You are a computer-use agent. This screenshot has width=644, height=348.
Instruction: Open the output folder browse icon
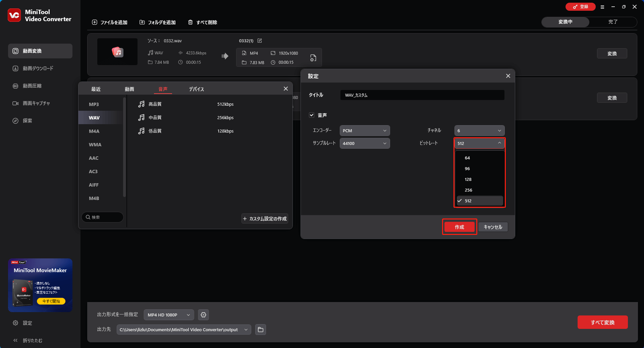pos(261,330)
